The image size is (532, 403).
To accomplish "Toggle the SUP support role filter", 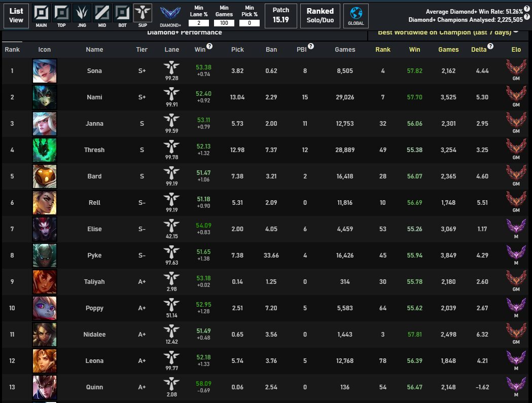I will 143,13.
